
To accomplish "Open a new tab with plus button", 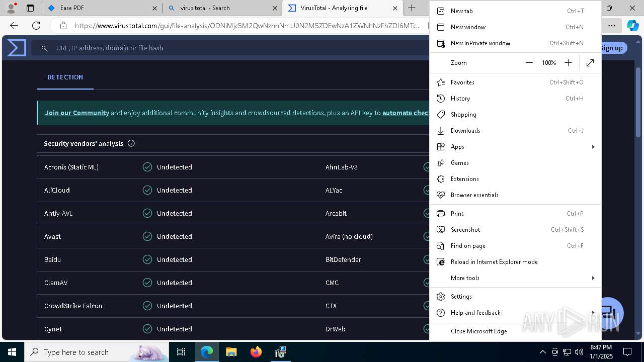I will [x=412, y=8].
